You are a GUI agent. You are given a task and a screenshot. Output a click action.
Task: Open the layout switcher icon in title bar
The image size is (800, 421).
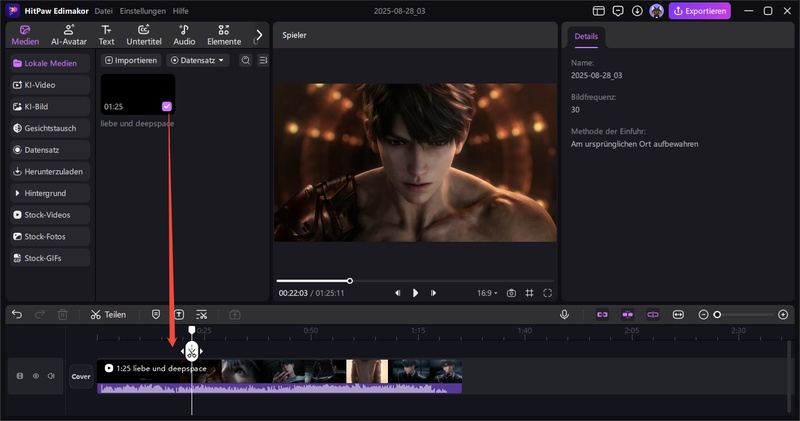tap(598, 11)
